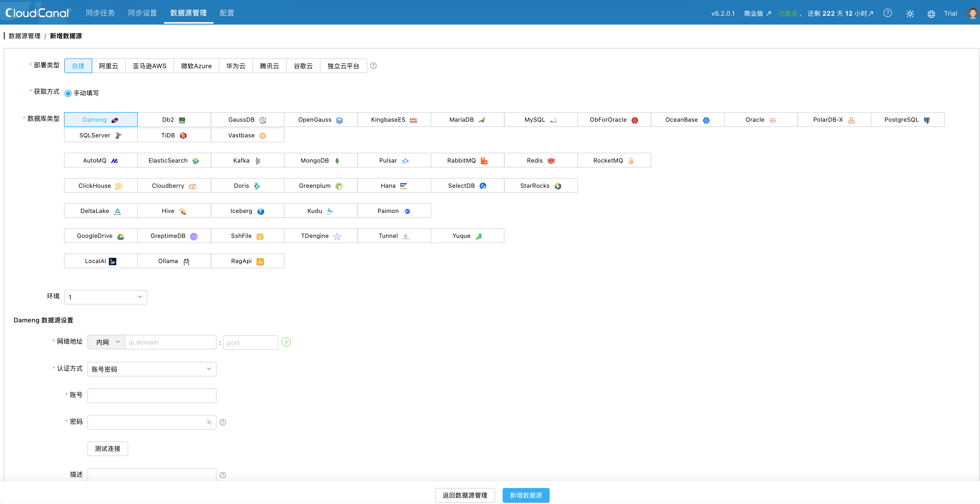This screenshot has width=980, height=504.
Task: Choose MongoDB as database type
Action: pos(320,160)
